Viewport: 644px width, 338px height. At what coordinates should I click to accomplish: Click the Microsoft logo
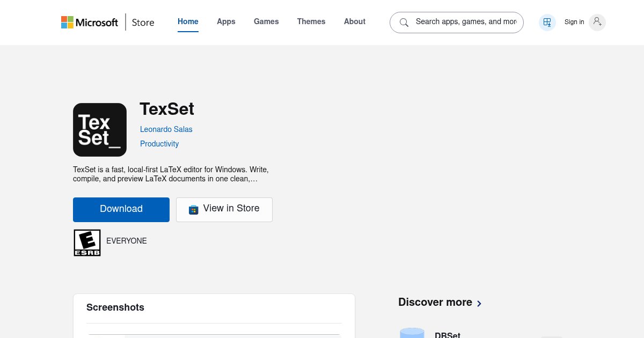pyautogui.click(x=89, y=22)
